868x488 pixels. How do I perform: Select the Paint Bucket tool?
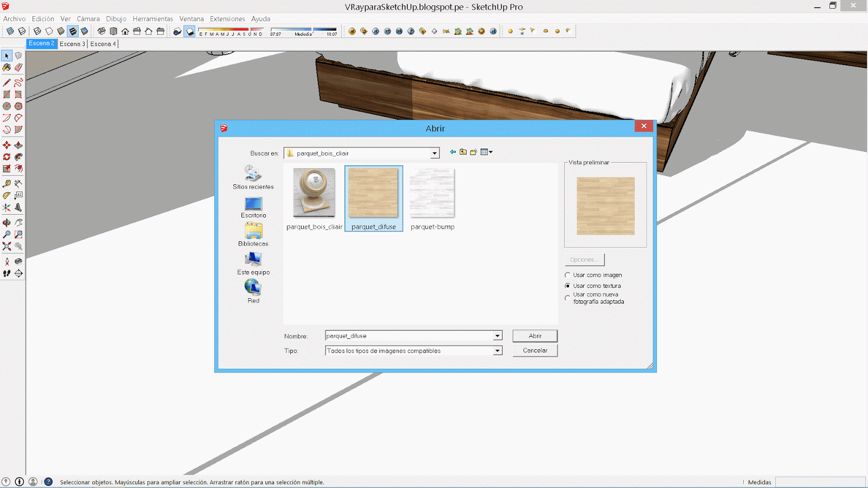[7, 67]
